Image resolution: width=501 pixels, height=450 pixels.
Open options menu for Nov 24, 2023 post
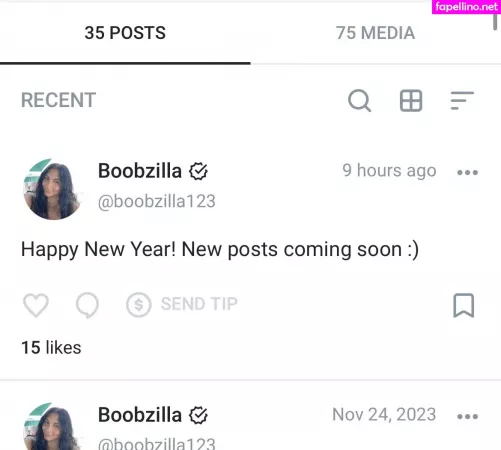[467, 416]
